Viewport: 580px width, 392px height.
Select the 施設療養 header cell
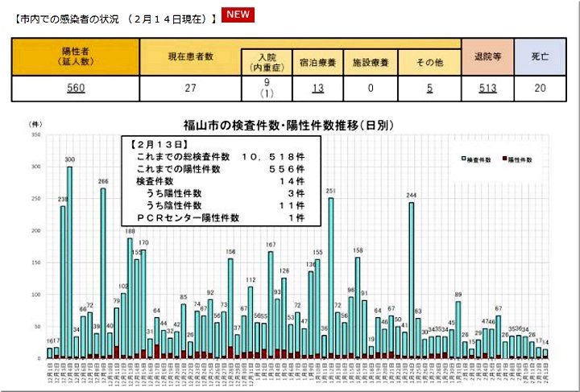[x=372, y=61]
